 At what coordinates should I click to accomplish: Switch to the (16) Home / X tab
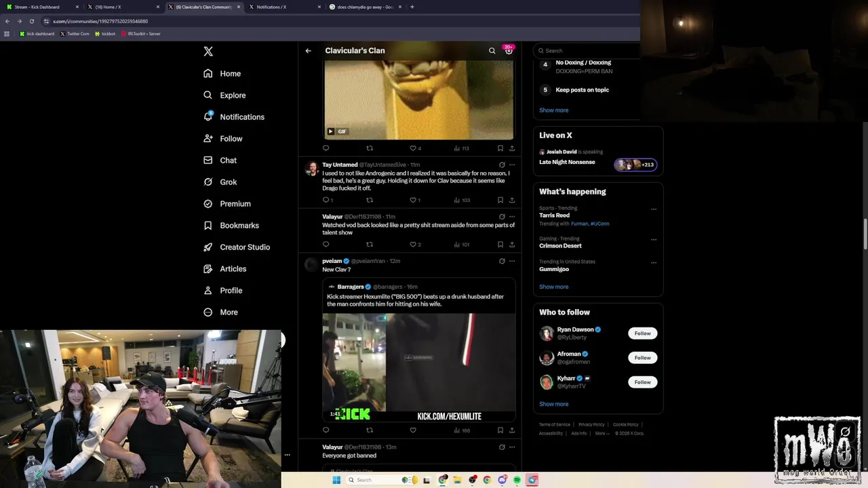pos(123,7)
